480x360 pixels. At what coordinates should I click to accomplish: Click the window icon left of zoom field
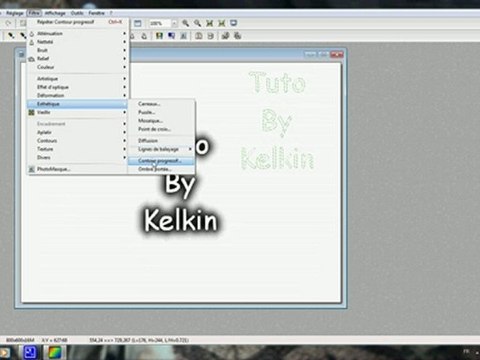(x=138, y=23)
